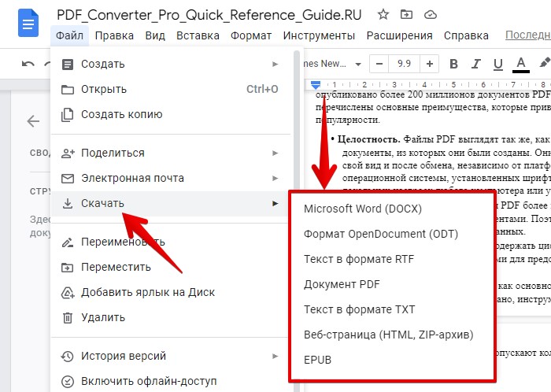The image size is (551, 392).
Task: Click the back arrow in outline panel
Action: [x=33, y=121]
